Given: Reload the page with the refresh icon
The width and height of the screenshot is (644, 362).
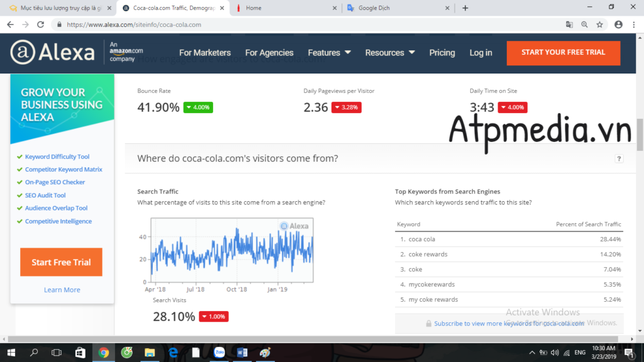Looking at the screenshot, I should (x=40, y=25).
